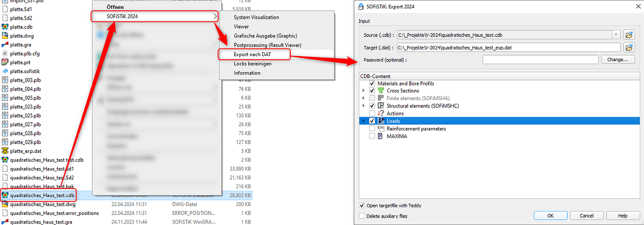
Task: Click the platte_029.plb file icon
Action: coord(5,142)
